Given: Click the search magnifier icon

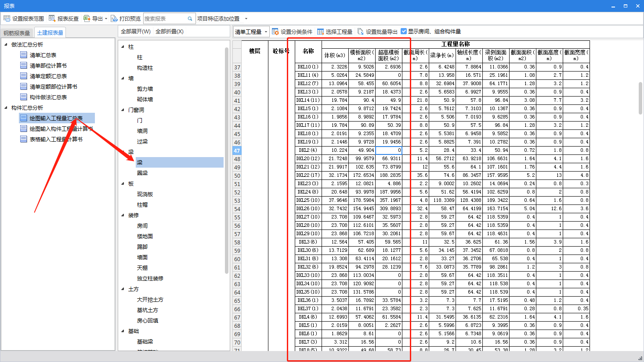Looking at the screenshot, I should click(x=190, y=19).
